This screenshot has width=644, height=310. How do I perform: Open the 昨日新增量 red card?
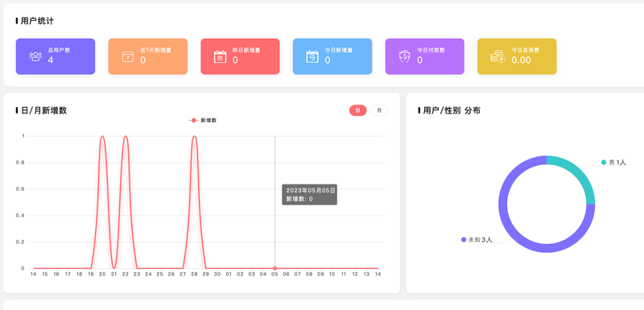click(x=240, y=56)
